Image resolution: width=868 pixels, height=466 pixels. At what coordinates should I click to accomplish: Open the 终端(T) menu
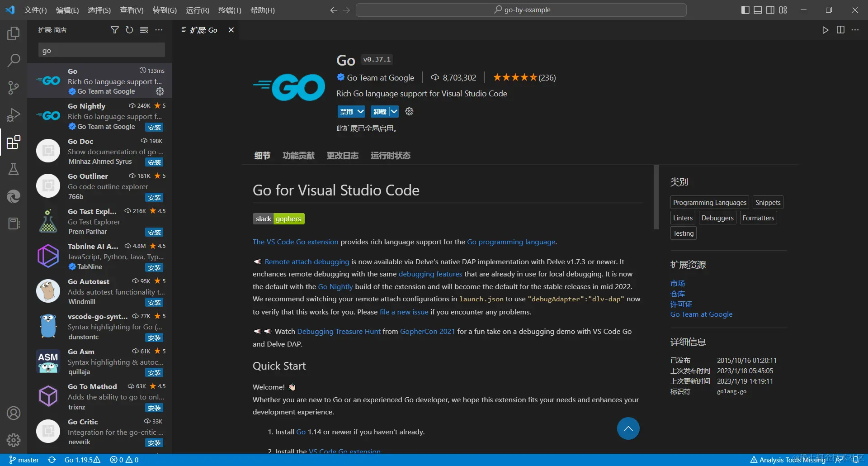coord(230,10)
